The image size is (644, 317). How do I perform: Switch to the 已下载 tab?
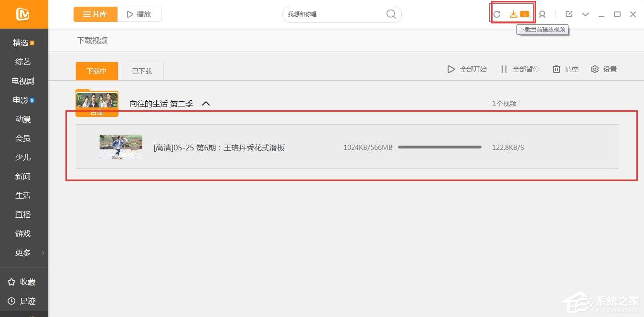142,70
